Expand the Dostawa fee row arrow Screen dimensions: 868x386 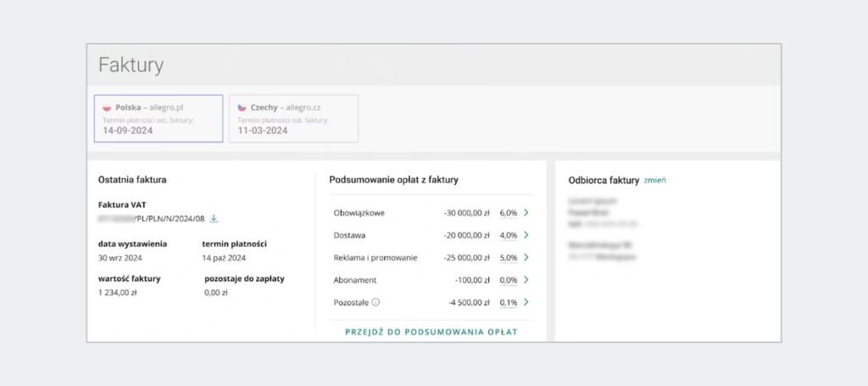coord(526,235)
